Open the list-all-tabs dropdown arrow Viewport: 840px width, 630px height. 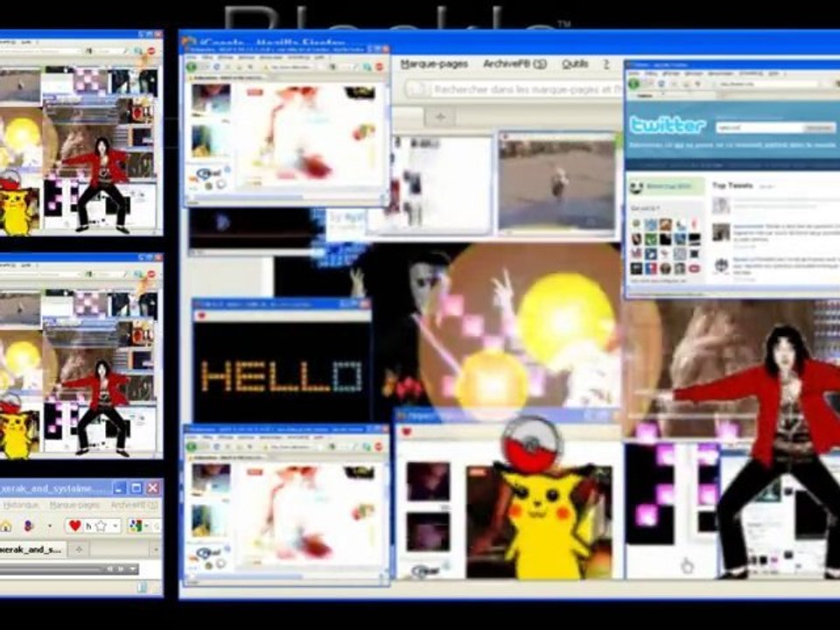point(156,549)
